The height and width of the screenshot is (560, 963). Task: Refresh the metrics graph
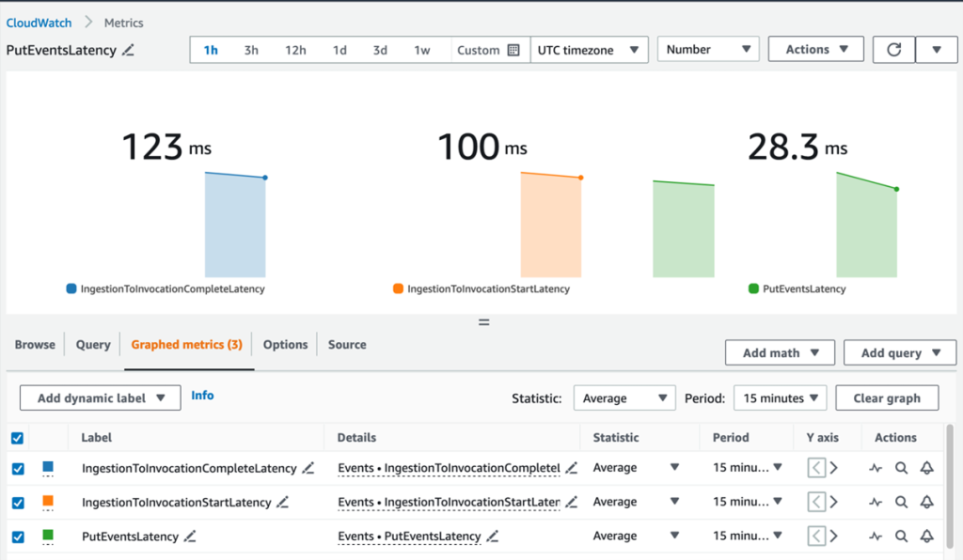pyautogui.click(x=892, y=49)
